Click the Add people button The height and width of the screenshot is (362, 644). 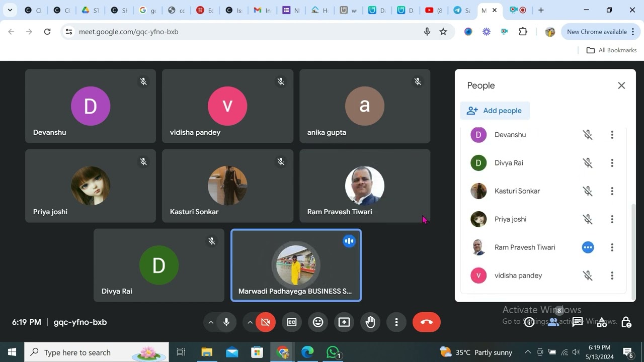[495, 111]
